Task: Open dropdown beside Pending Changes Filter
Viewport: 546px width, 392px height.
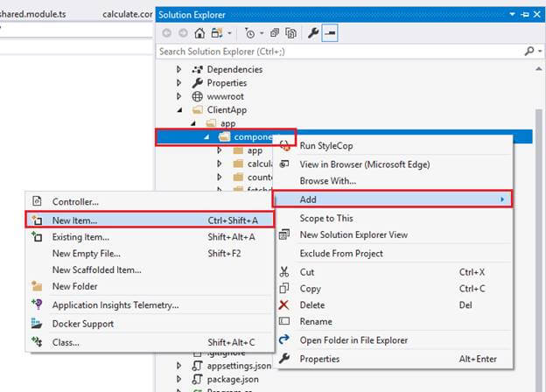Action: click(262, 33)
